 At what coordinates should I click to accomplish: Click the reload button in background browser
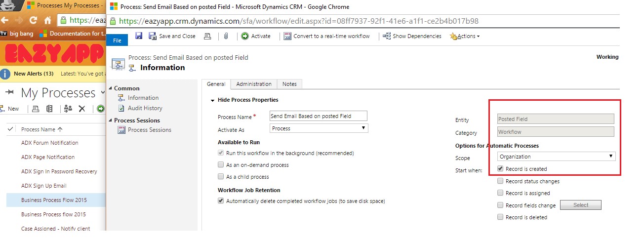click(x=33, y=21)
